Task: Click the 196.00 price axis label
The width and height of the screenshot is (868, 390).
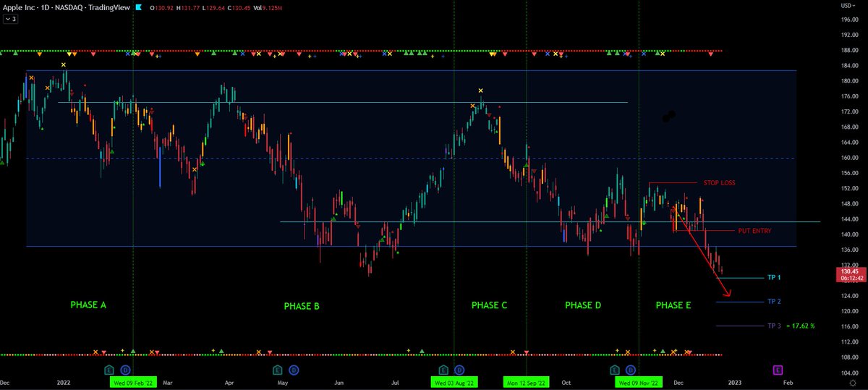Action: click(848, 20)
